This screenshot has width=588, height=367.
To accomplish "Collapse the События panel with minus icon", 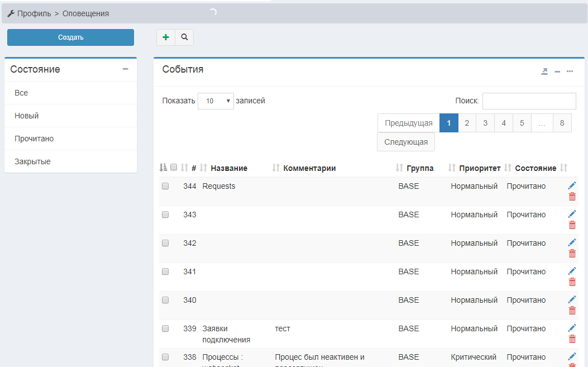I will coord(557,72).
